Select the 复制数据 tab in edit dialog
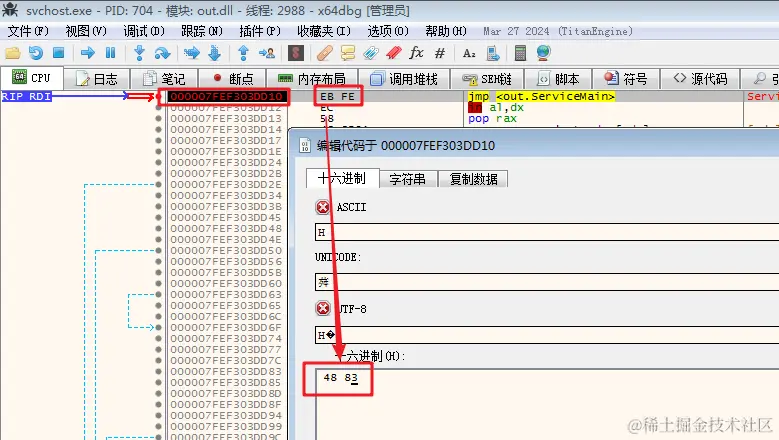 (x=473, y=179)
